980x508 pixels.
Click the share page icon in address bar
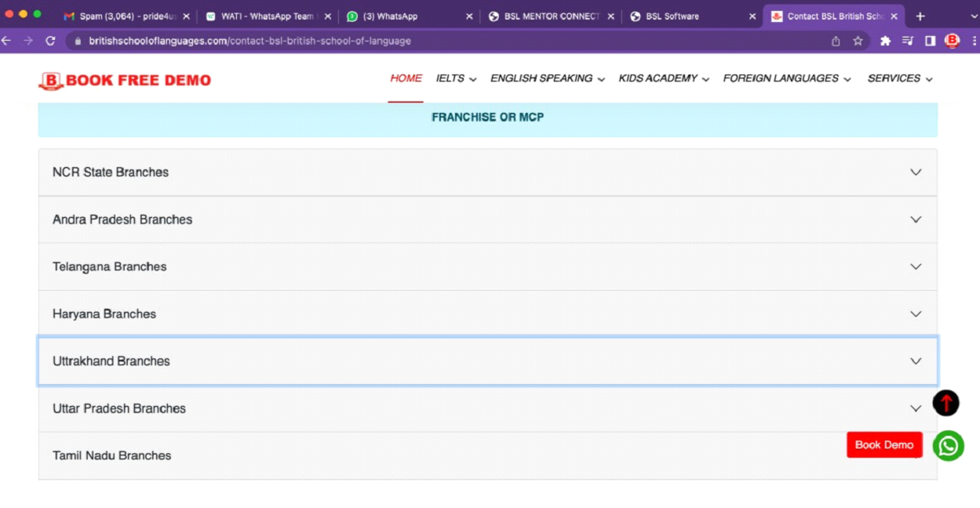(836, 41)
